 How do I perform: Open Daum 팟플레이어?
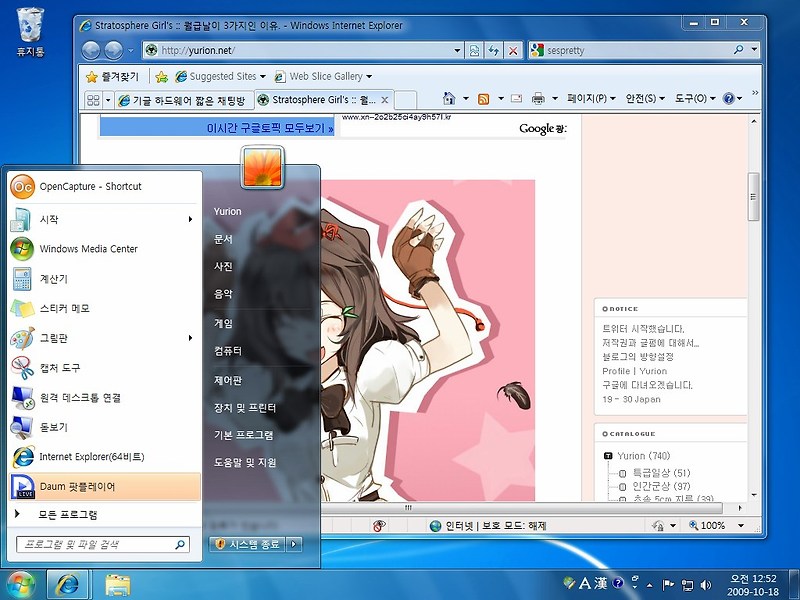pyautogui.click(x=105, y=487)
